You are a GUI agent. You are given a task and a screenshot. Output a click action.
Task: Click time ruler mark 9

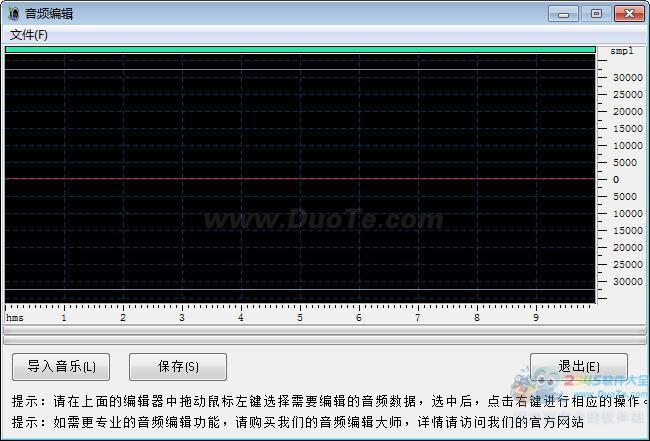536,317
